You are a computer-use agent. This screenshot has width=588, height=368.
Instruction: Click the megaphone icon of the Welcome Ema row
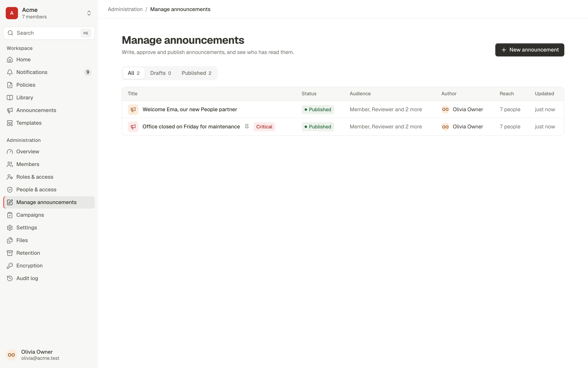coord(133,110)
